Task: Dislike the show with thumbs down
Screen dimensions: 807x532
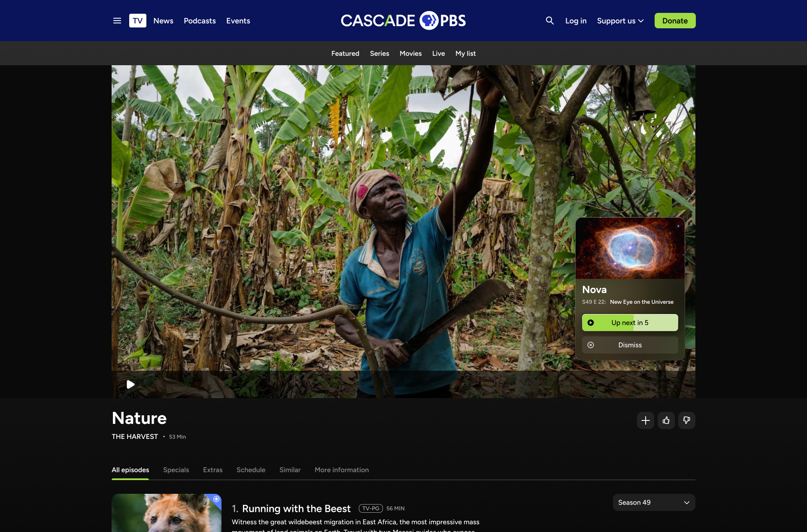Action: pos(686,420)
